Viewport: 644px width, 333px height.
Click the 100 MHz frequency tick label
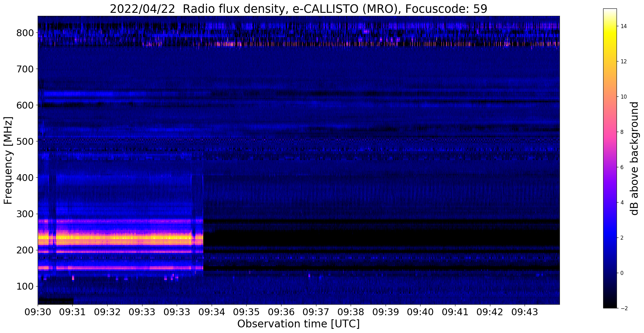(25, 286)
